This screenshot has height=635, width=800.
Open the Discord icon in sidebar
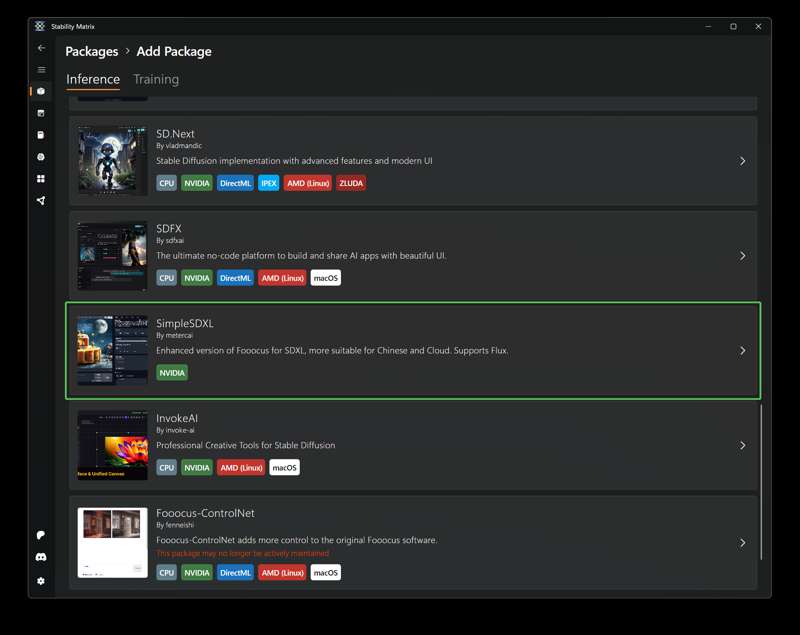coord(41,557)
